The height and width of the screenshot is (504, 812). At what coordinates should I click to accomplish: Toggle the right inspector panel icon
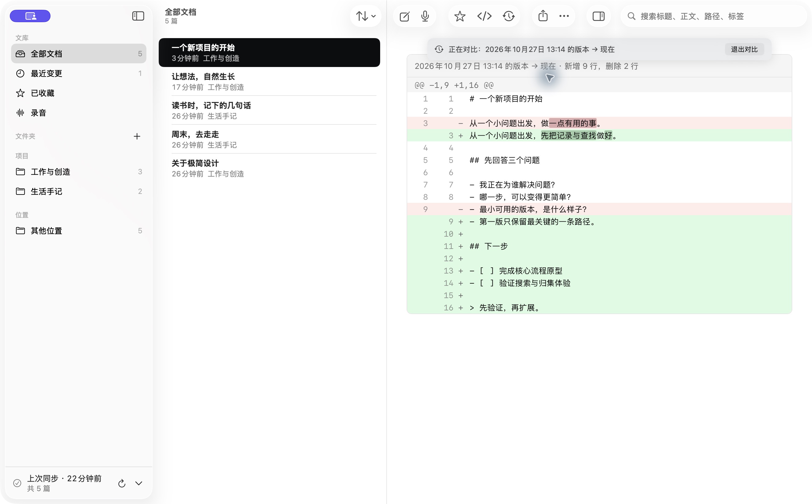[599, 16]
